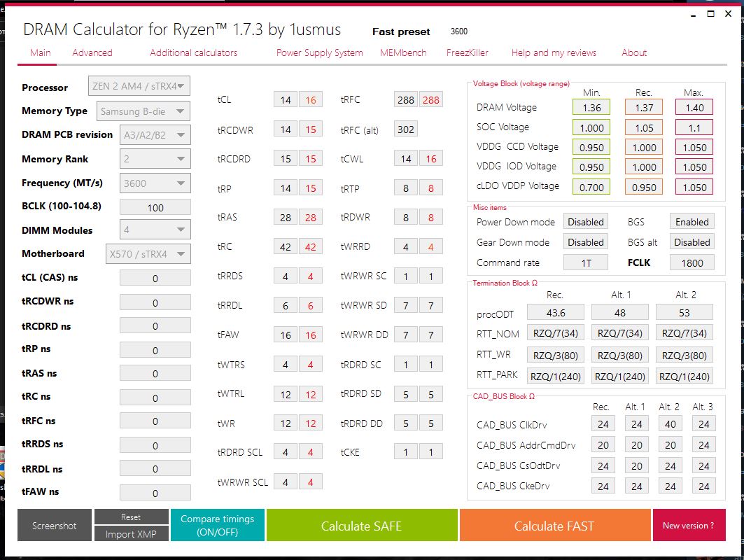Click the tFAW ns input field
This screenshot has width=744, height=560.
(x=155, y=493)
